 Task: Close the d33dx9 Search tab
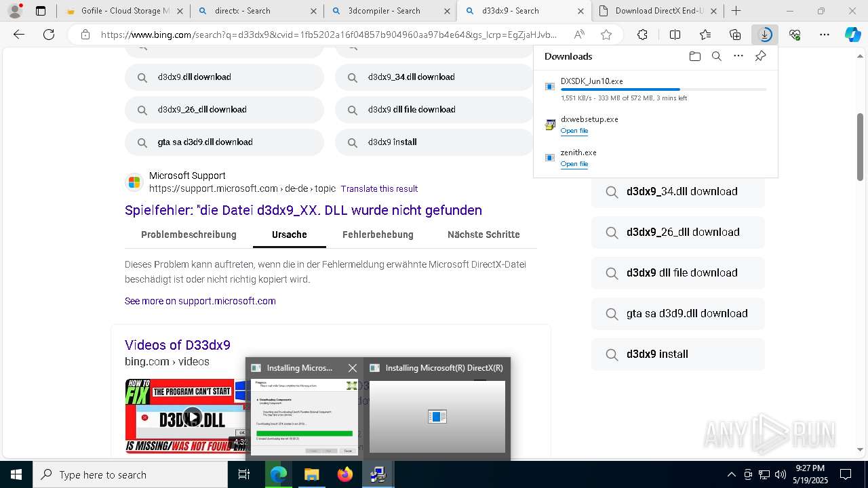(x=581, y=11)
